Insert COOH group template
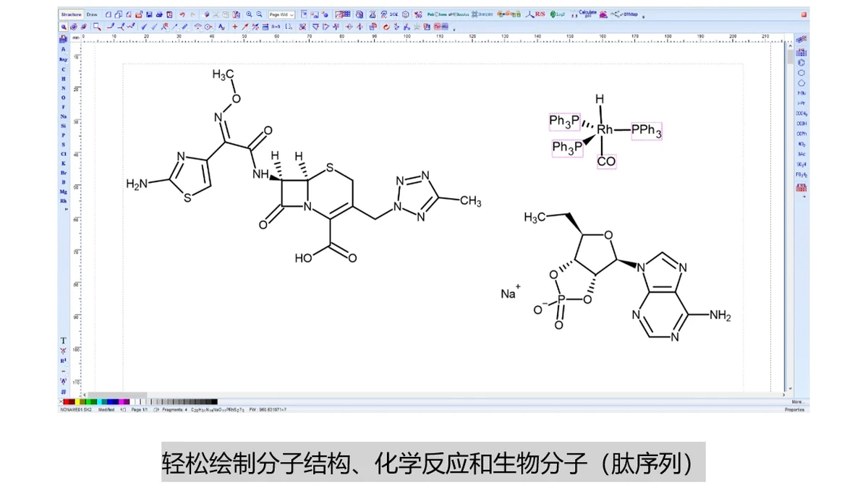This screenshot has height=488, width=868. pos(801,123)
